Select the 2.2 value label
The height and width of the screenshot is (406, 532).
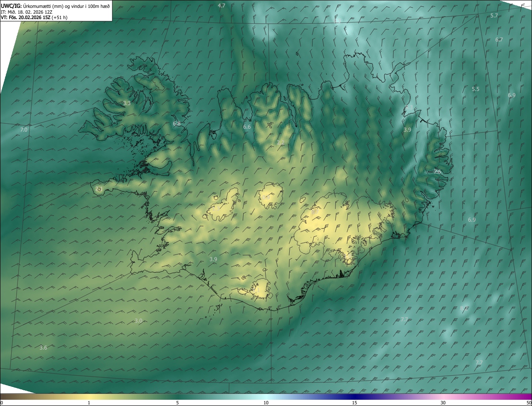coord(281,143)
